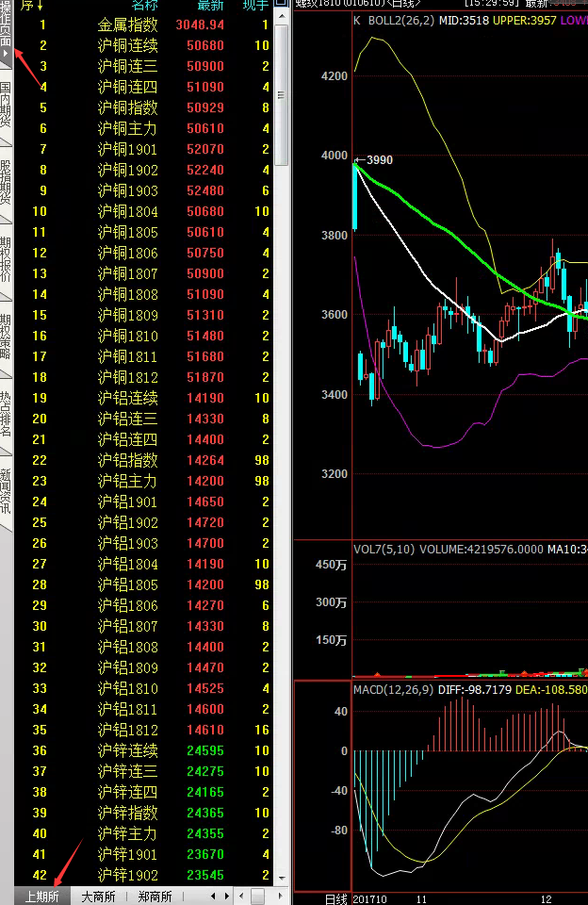Click the expand arrow under 操作页面
588x905 pixels.
coord(6,55)
